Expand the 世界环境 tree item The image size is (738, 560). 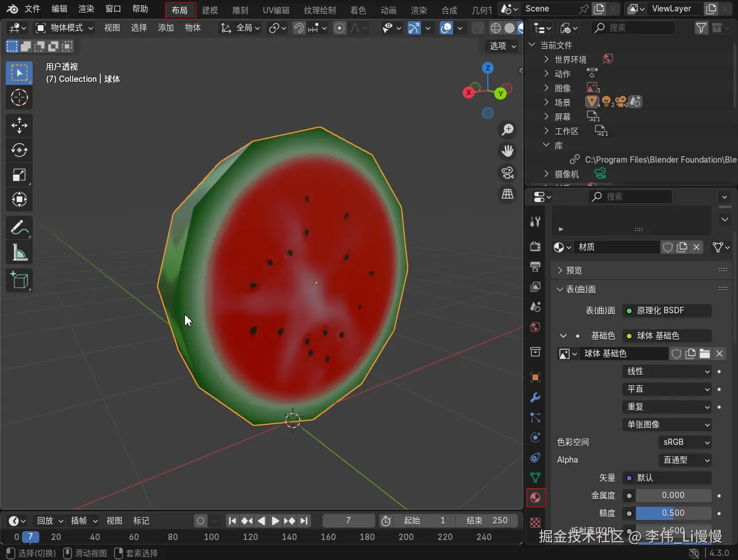coord(546,59)
